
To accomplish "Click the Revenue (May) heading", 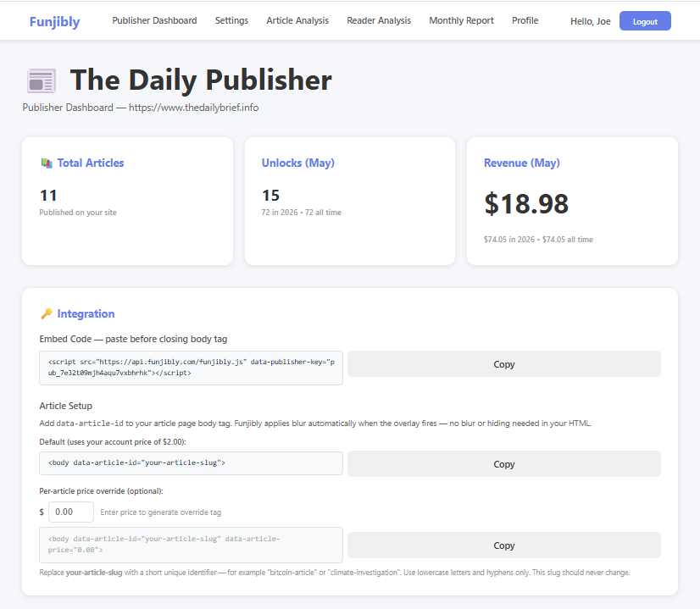I will (x=522, y=163).
